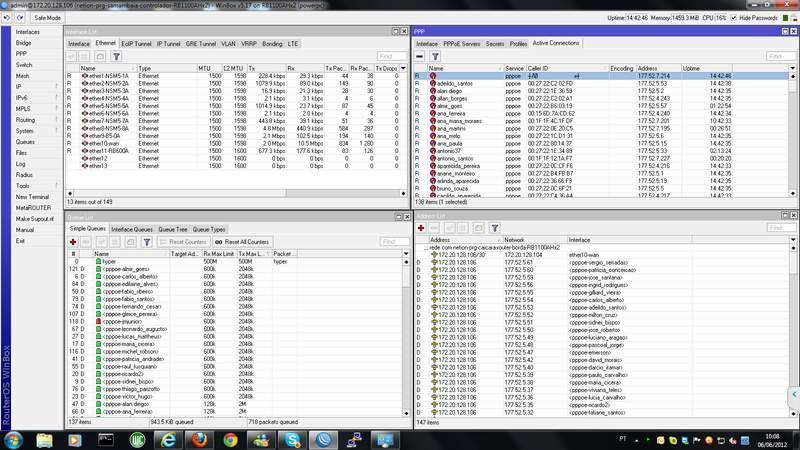Click the remove minus icon in PPP window
The width and height of the screenshot is (800, 450).
(x=419, y=56)
